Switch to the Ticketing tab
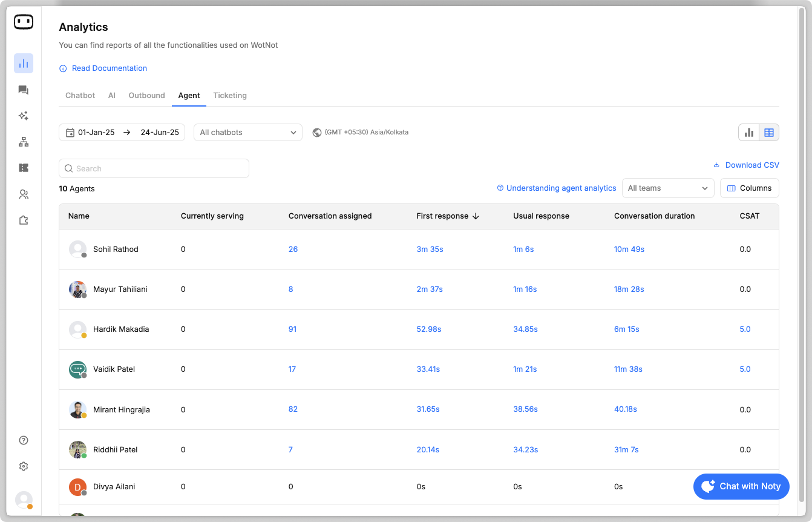Screen dimensions: 812x522 pyautogui.click(x=230, y=96)
